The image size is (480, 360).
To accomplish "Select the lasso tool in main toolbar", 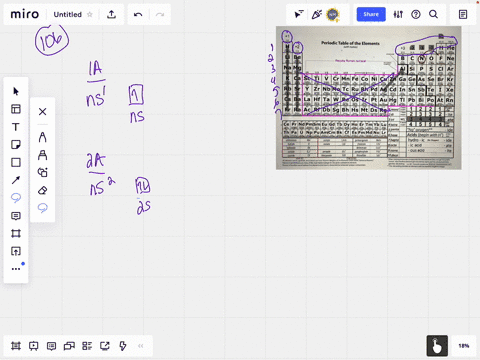I will 16,198.
